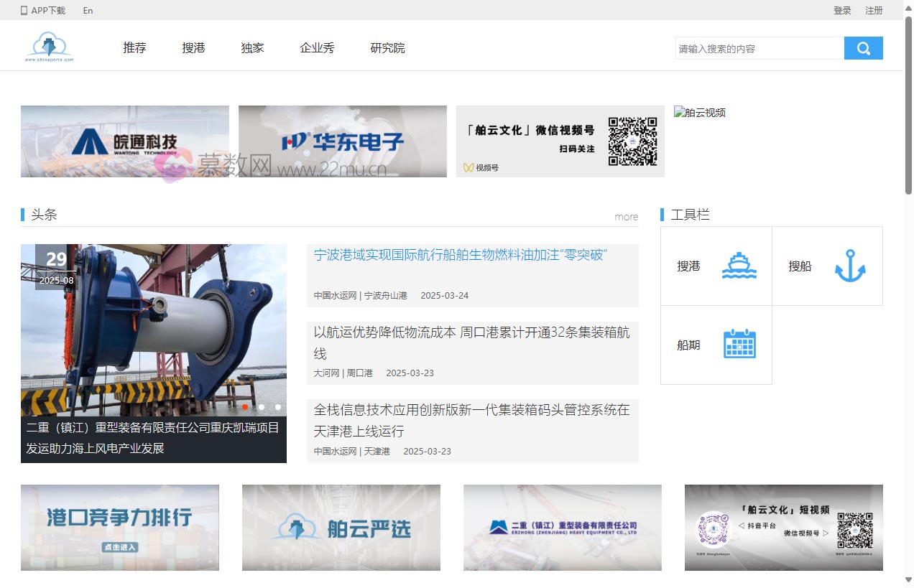This screenshot has width=914, height=588.
Task: Click the 扫码关注 QR code
Action: [x=633, y=141]
